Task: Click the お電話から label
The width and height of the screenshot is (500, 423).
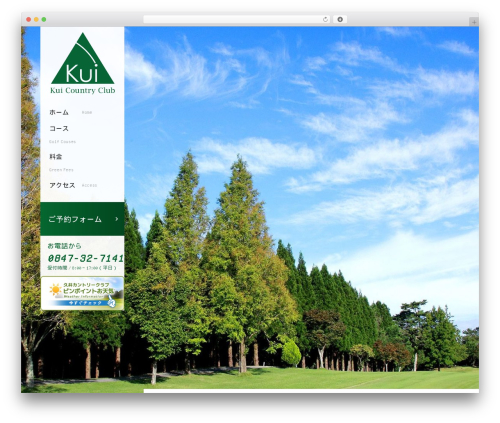Action: 64,246
